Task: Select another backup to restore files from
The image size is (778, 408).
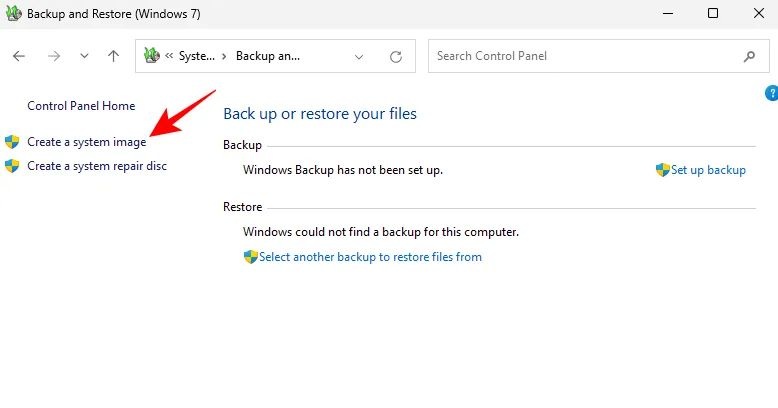Action: pyautogui.click(x=370, y=257)
